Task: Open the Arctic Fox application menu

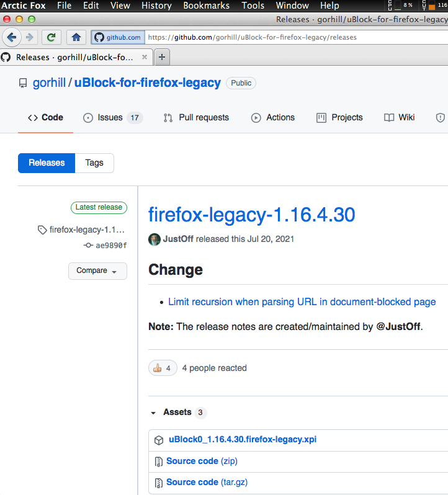Action: pos(24,6)
